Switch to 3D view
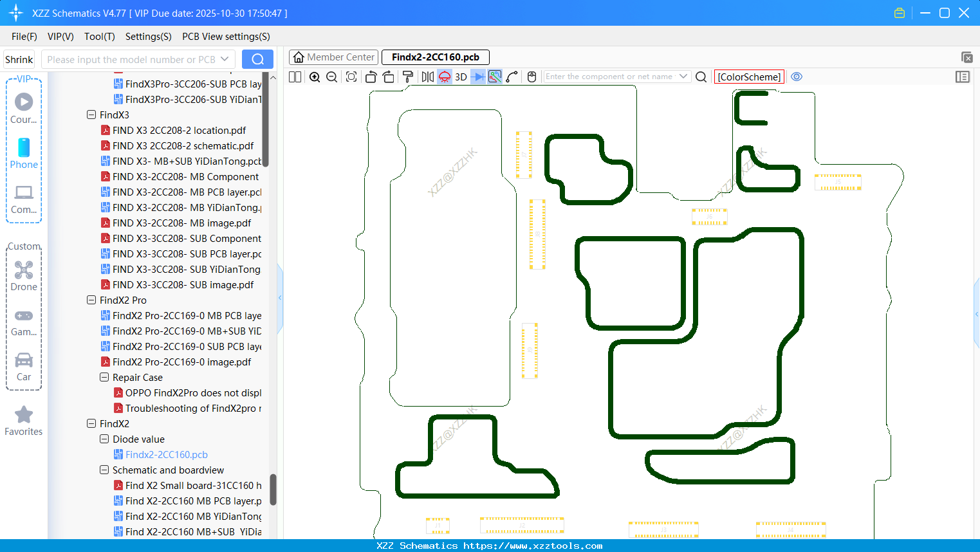The width and height of the screenshot is (980, 552). pyautogui.click(x=461, y=77)
